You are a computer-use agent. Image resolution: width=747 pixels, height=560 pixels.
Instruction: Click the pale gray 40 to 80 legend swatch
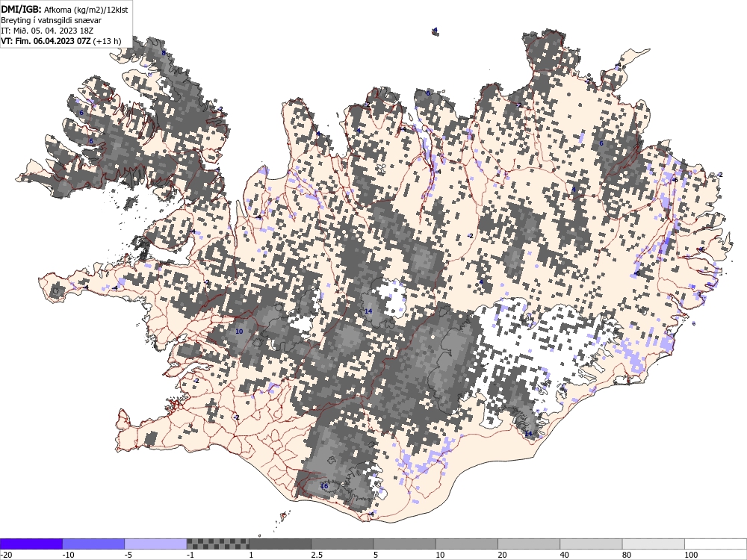(591, 544)
